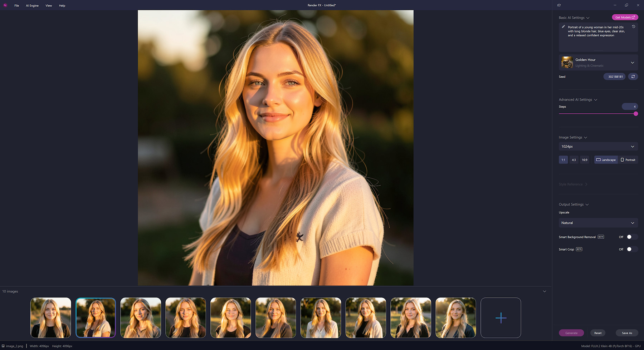Select the eighth gallery thumbnail

click(366, 318)
